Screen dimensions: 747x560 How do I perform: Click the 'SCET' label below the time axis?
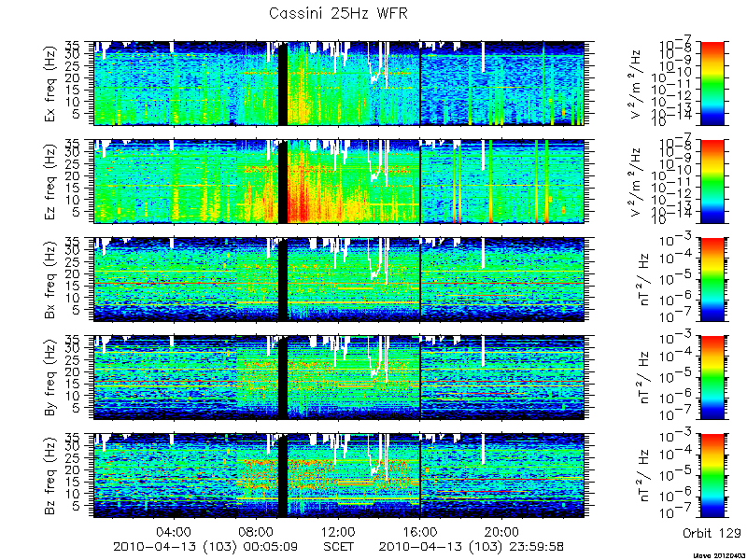point(339,547)
